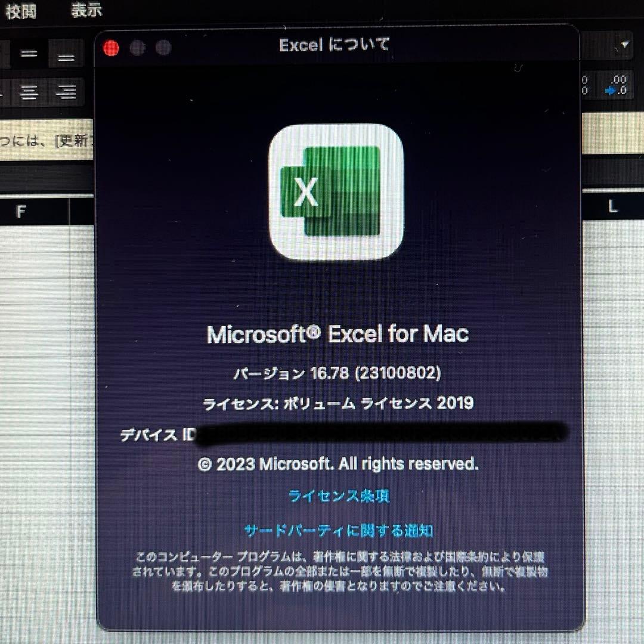
Task: Open the サードパーティに関する通知 link
Action: pos(339,530)
